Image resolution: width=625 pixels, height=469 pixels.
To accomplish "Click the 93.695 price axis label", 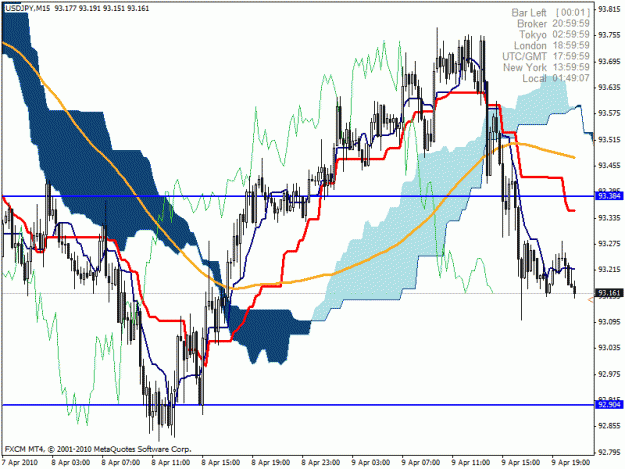I will [x=609, y=61].
